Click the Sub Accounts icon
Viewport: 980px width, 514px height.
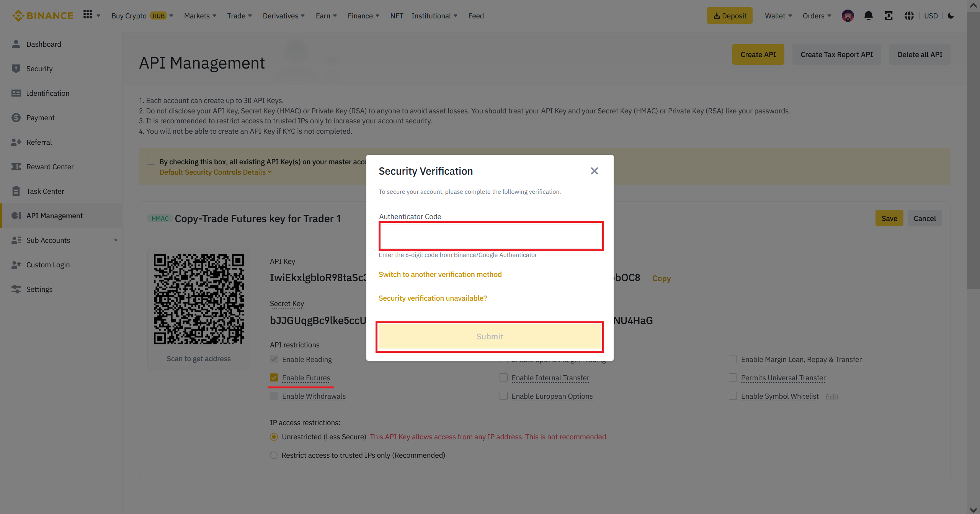(16, 240)
